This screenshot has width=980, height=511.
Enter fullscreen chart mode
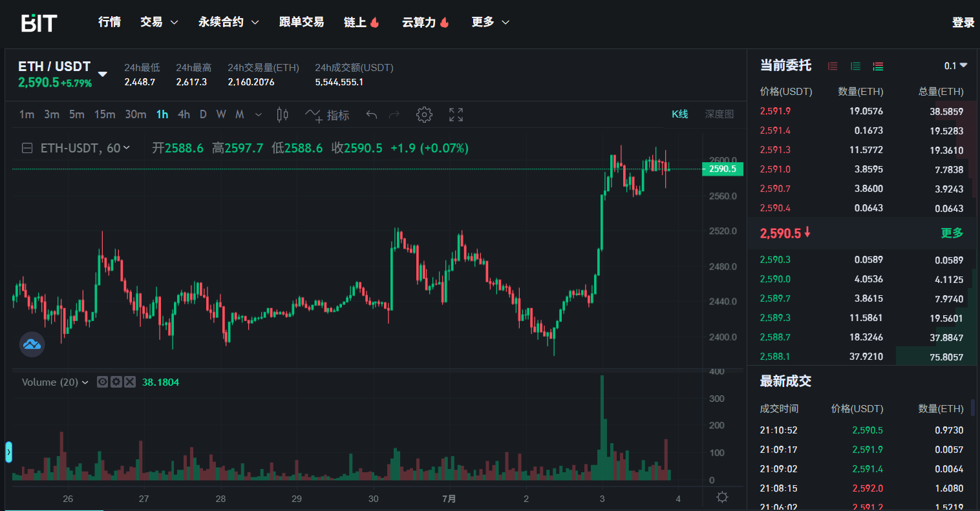pyautogui.click(x=456, y=115)
